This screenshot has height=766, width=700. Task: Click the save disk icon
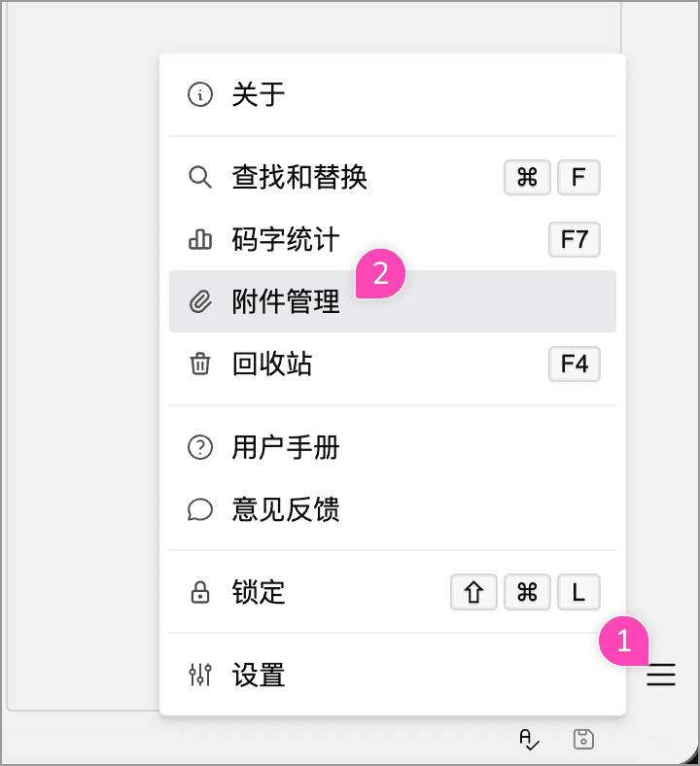(583, 739)
